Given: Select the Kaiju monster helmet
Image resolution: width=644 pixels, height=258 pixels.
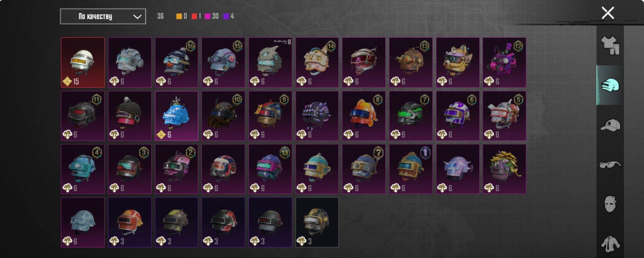Looking at the screenshot, I should pyautogui.click(x=270, y=62).
